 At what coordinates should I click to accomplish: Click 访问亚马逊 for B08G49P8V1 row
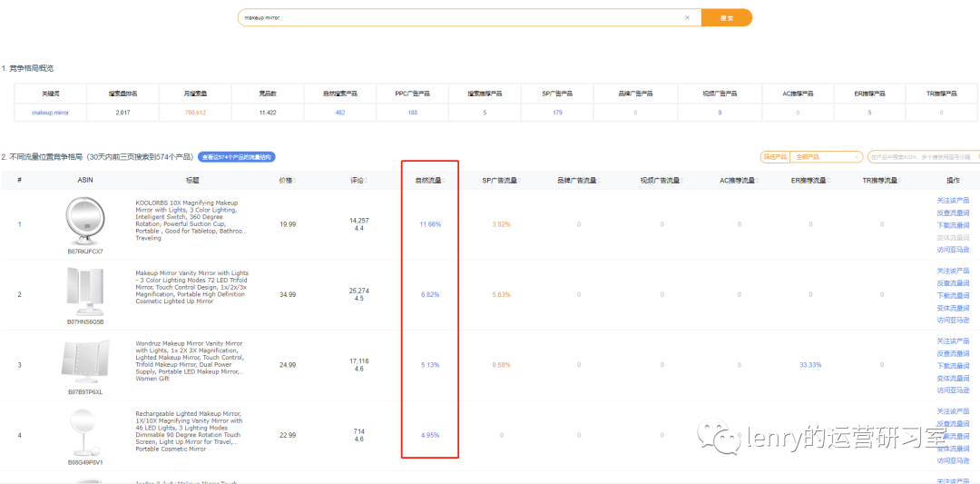(x=953, y=460)
